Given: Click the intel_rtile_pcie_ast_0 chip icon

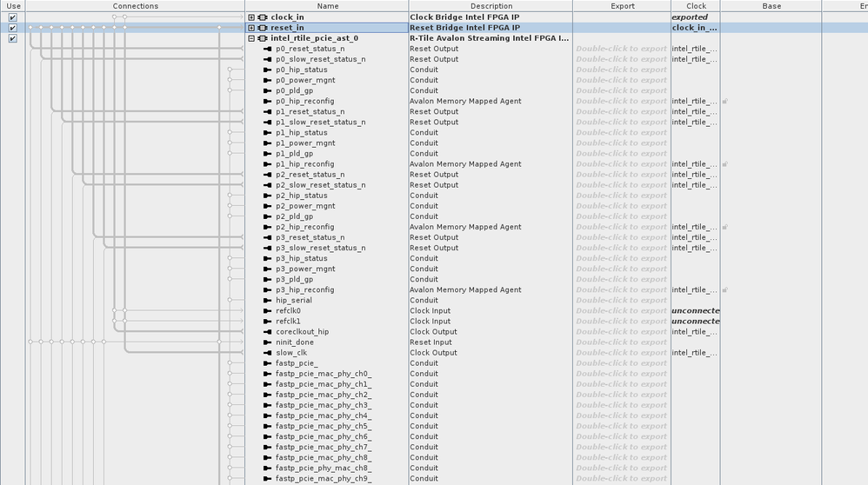Looking at the screenshot, I should coord(263,38).
